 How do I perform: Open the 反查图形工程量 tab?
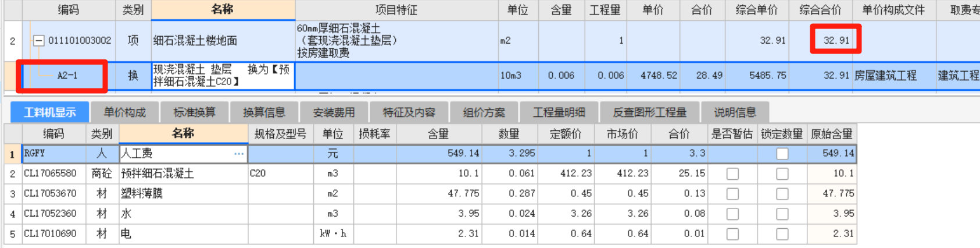coord(649,112)
